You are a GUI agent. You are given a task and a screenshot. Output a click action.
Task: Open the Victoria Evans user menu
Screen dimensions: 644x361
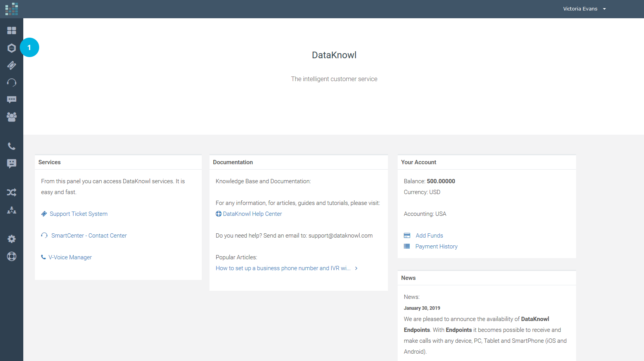click(584, 9)
